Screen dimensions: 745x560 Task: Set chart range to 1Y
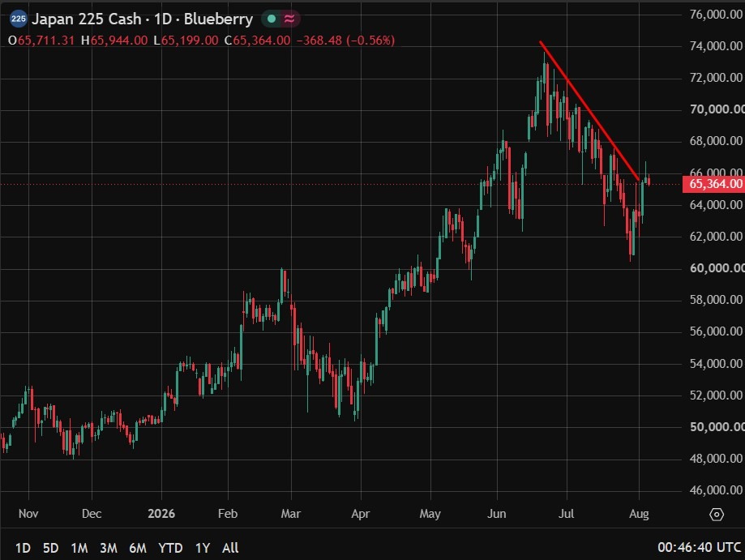click(203, 548)
